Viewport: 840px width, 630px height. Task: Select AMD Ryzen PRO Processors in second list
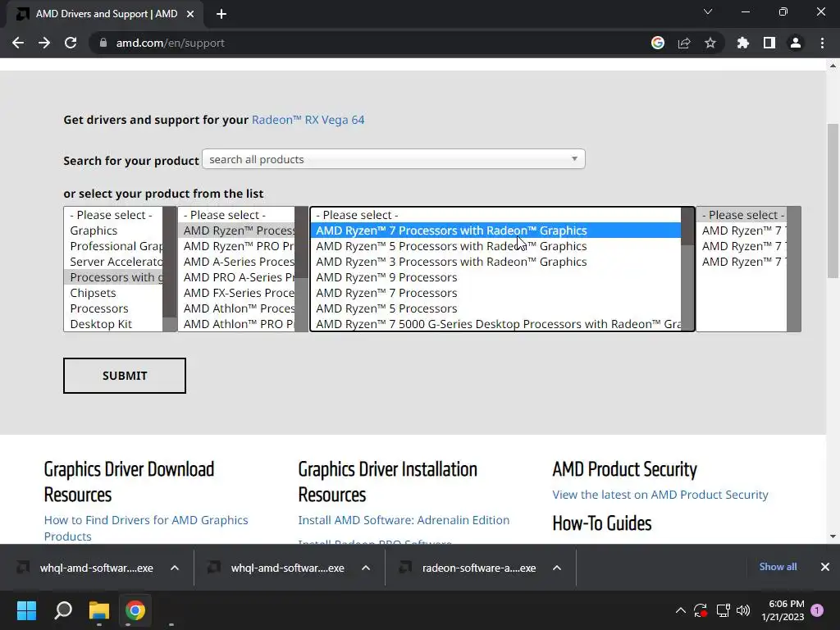[x=236, y=246]
